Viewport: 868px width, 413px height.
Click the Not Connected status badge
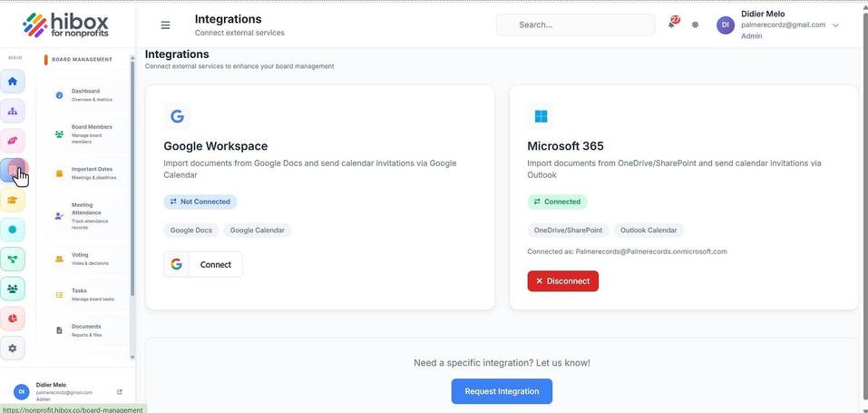(200, 202)
